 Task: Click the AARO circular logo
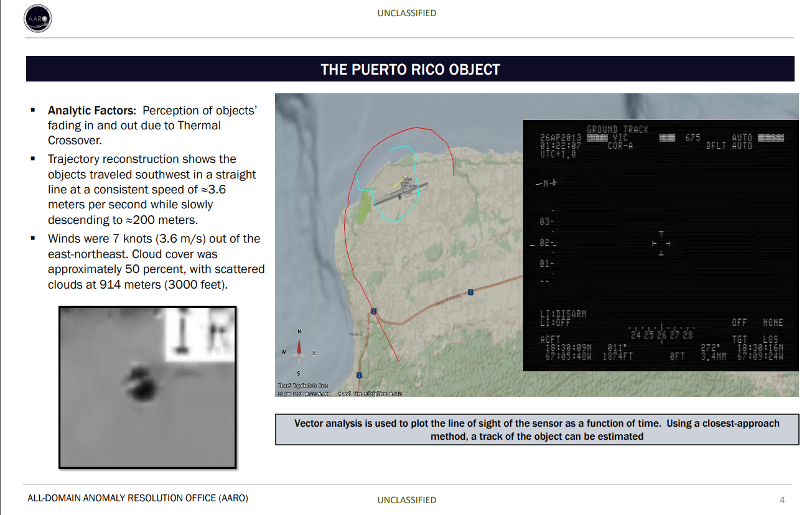click(37, 19)
